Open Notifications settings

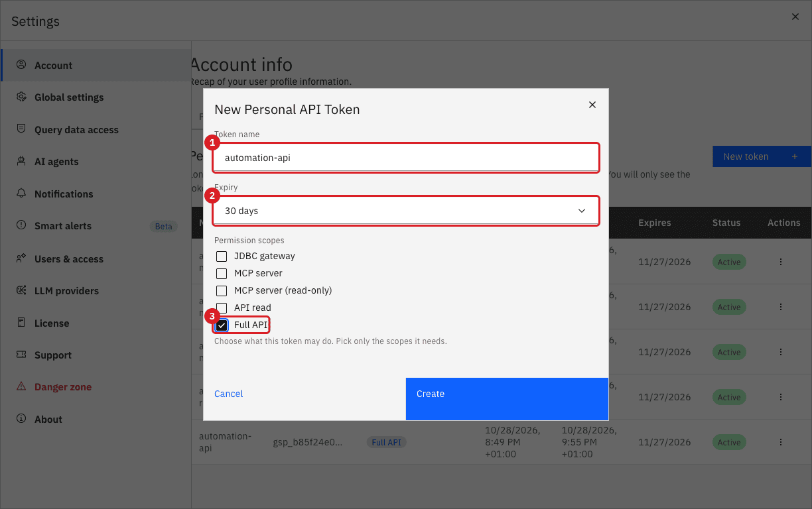(x=96, y=194)
